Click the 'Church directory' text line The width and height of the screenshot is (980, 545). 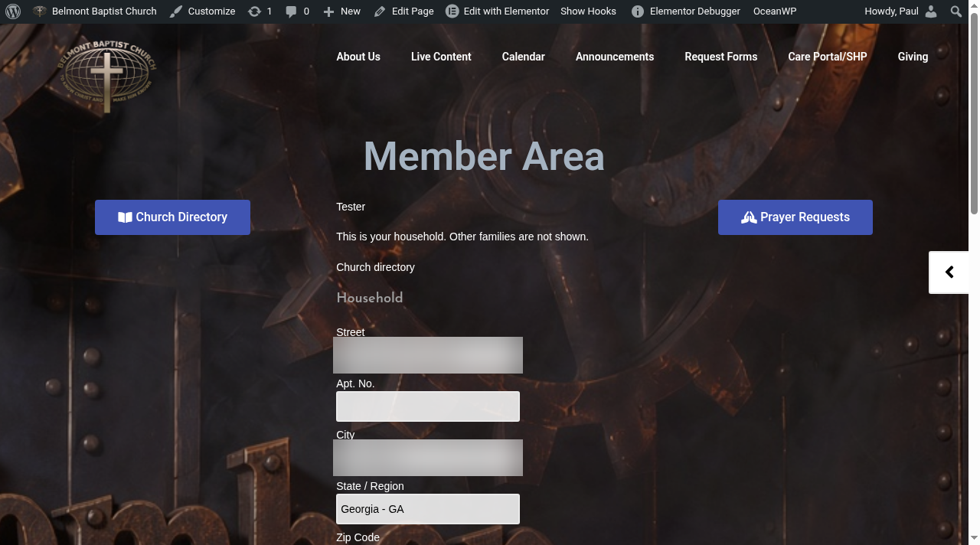pos(375,267)
